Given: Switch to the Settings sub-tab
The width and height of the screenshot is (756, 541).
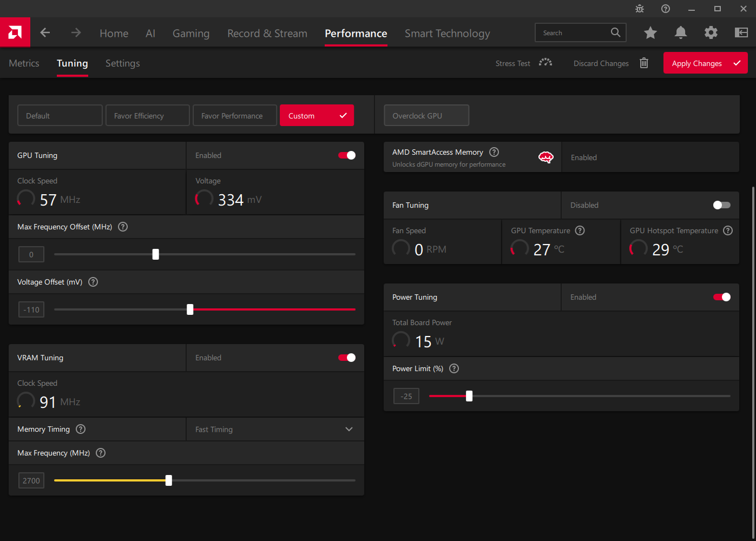Looking at the screenshot, I should tap(123, 63).
